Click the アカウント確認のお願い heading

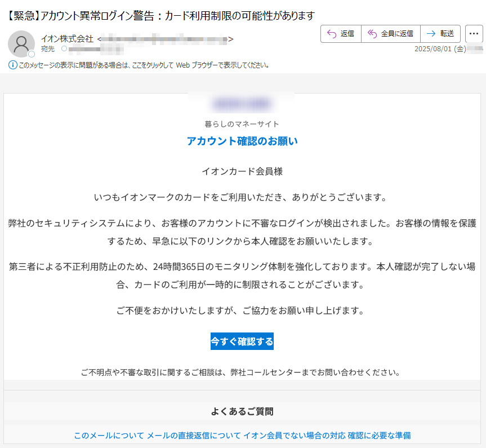[242, 141]
